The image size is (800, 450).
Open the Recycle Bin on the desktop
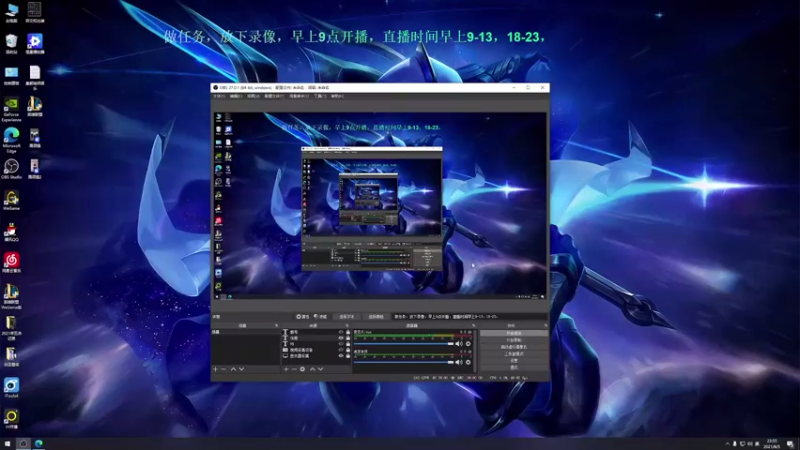point(11,44)
